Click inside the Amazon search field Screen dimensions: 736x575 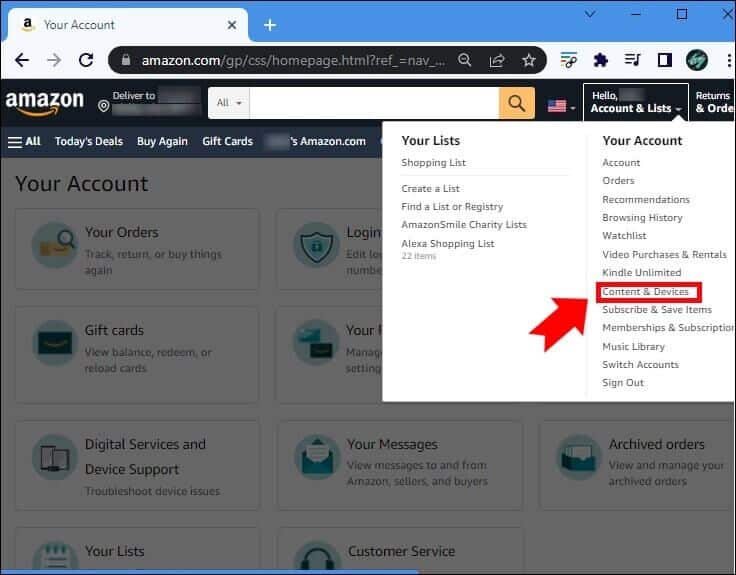click(374, 103)
